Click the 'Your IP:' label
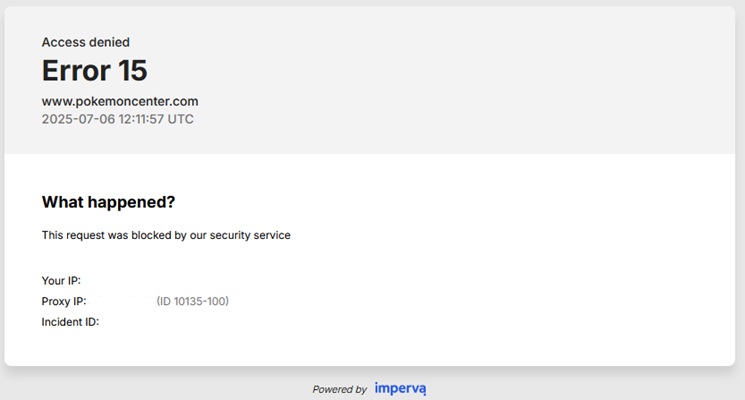Viewport: 745px width, 400px height. [61, 280]
